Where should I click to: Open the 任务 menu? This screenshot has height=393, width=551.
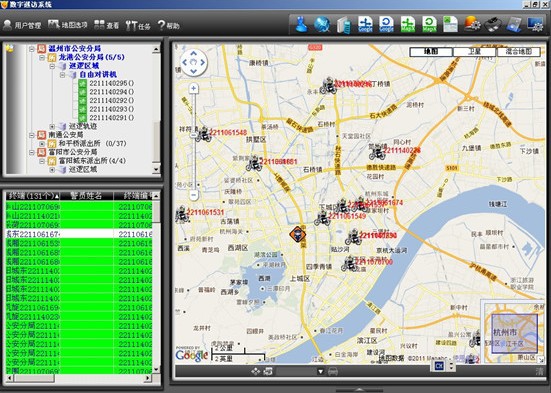click(x=138, y=25)
